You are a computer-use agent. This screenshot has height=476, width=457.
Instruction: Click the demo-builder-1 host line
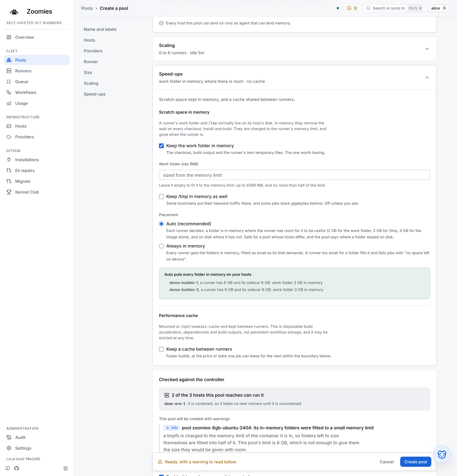(246, 283)
